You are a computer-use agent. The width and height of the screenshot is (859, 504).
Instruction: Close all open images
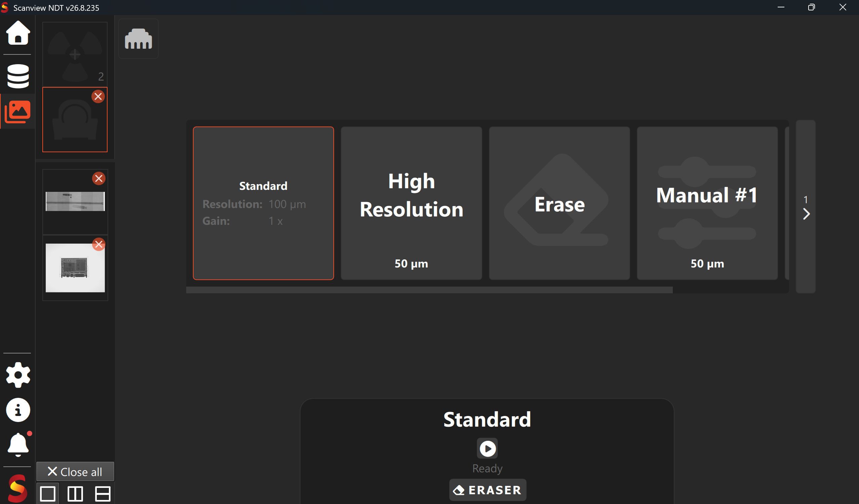coord(75,472)
